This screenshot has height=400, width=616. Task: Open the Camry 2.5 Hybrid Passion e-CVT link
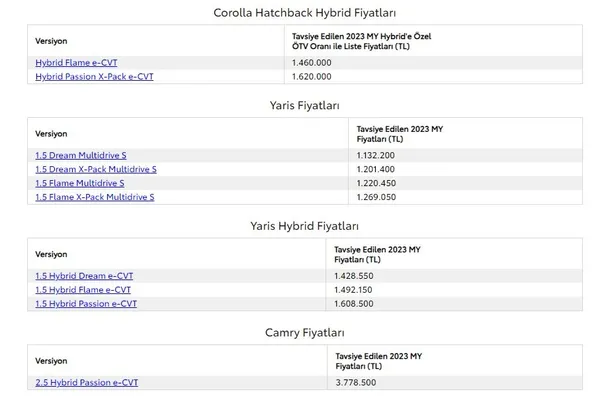pos(86,382)
